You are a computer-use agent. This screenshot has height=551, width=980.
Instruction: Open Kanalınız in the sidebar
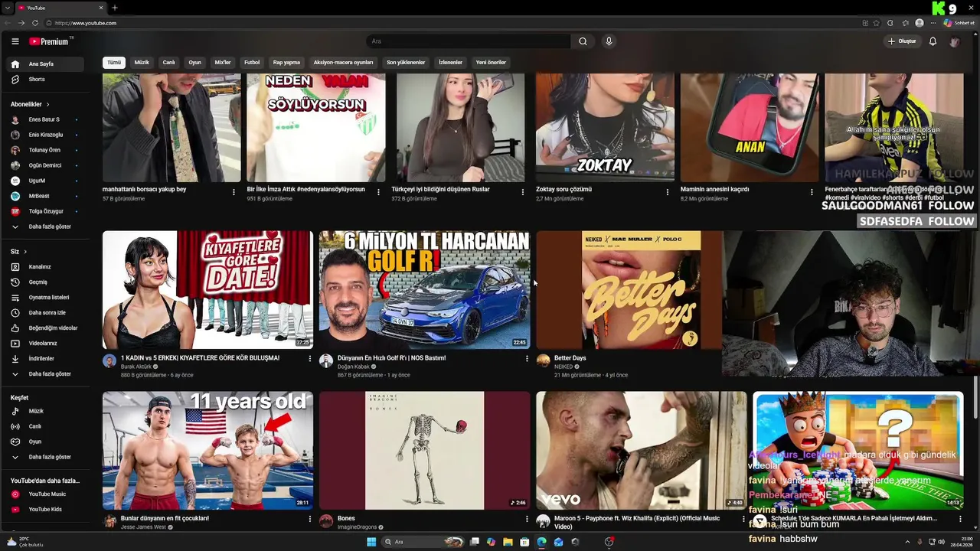click(46, 267)
